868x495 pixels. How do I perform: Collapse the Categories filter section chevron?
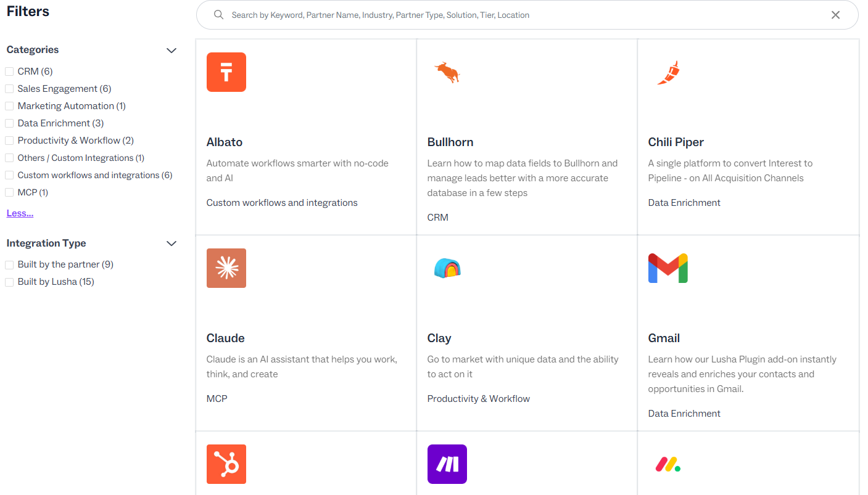click(172, 51)
